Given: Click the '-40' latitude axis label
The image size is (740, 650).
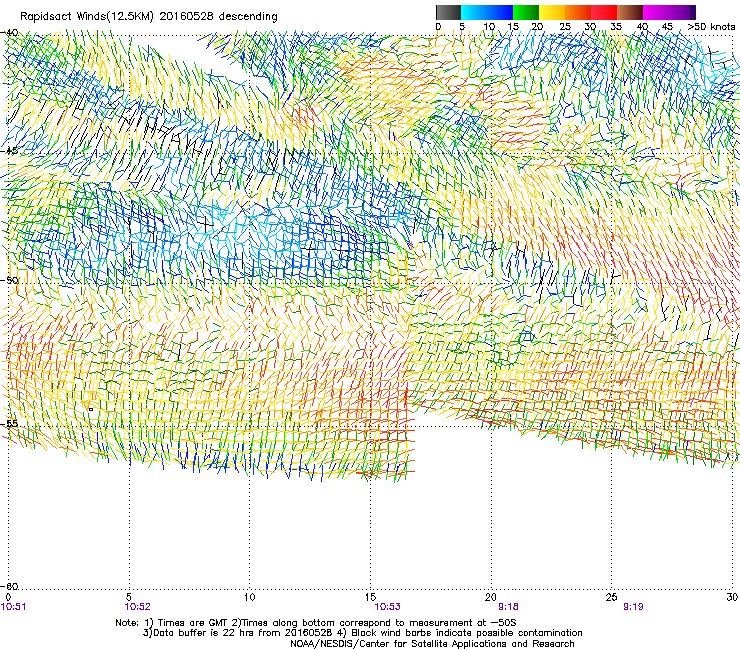Looking at the screenshot, I should coord(10,33).
